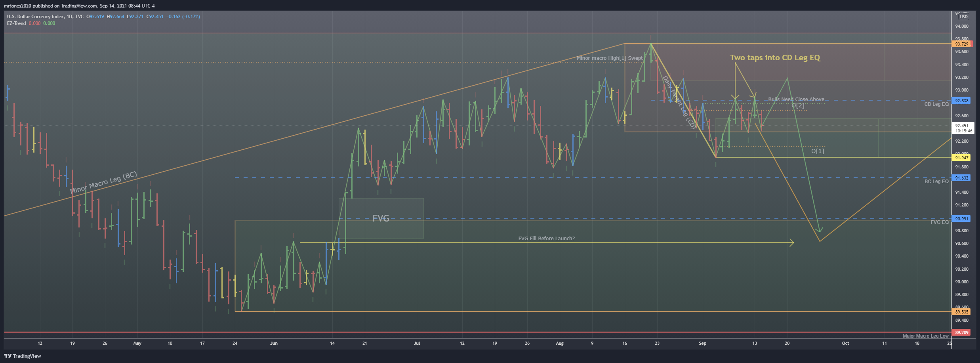Image resolution: width=980 pixels, height=363 pixels.
Task: Click the blue 92.838 price label
Action: pos(962,101)
